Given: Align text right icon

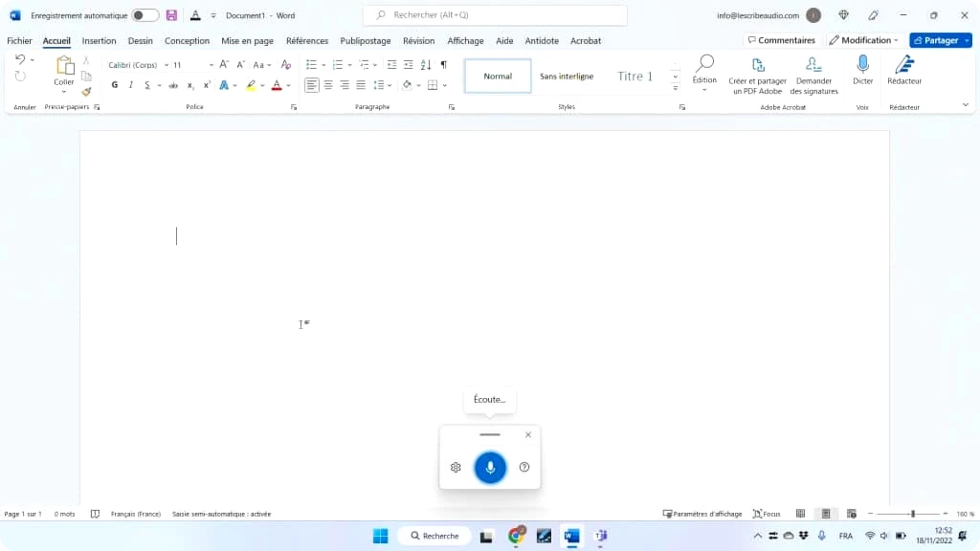Looking at the screenshot, I should 345,85.
